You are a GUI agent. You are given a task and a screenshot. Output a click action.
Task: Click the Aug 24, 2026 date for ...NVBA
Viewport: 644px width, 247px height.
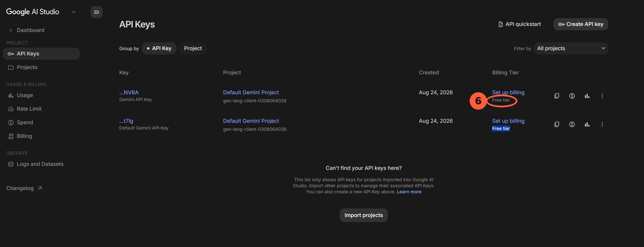click(x=436, y=92)
